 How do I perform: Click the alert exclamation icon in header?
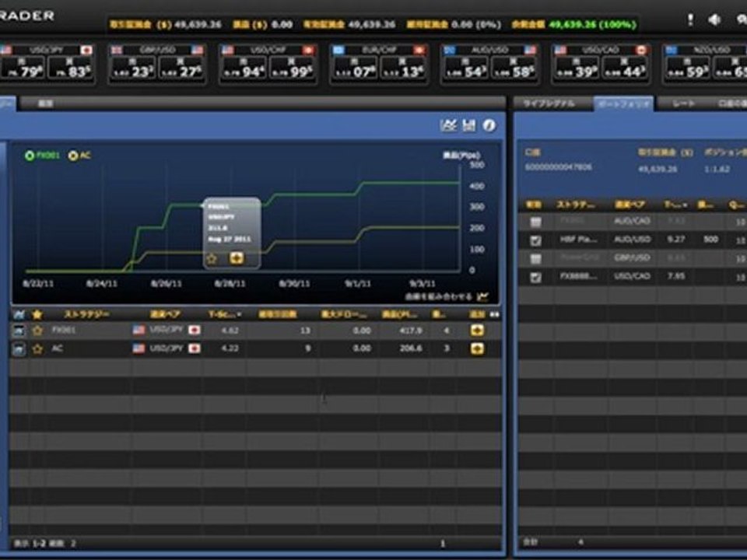click(690, 19)
